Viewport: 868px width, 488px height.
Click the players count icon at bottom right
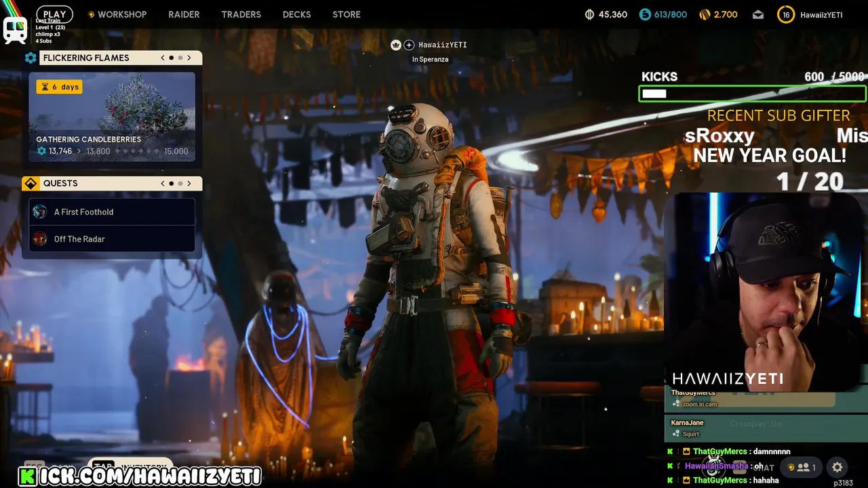[x=804, y=467]
